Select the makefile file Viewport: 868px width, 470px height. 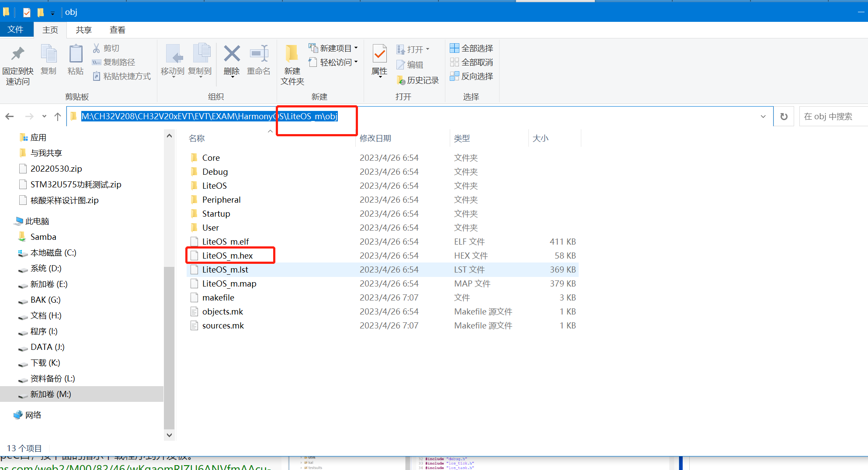click(x=218, y=297)
